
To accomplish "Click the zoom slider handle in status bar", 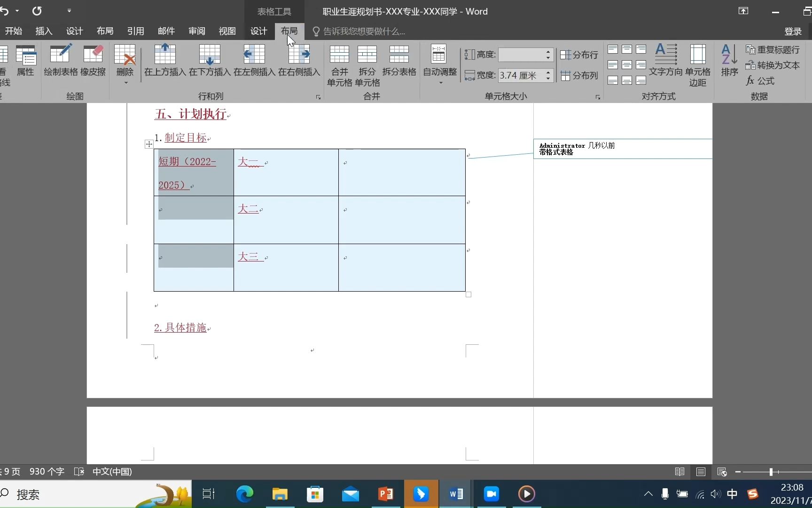I will 771,472.
